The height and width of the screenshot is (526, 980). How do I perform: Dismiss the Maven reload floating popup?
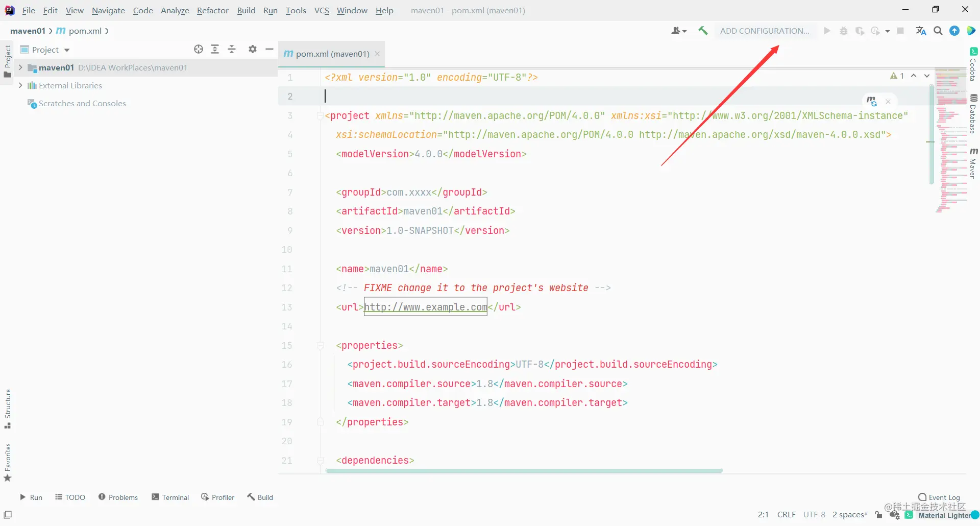tap(888, 102)
